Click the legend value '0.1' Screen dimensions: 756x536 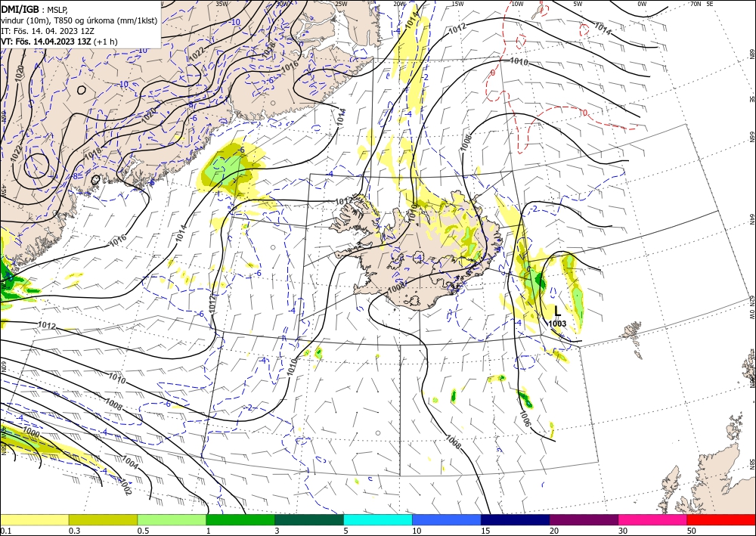[5, 531]
